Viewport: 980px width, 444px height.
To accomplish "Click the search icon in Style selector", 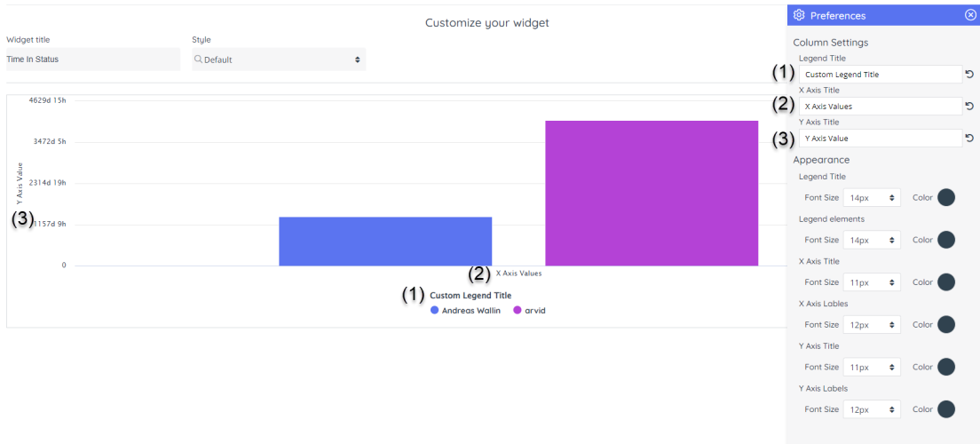I will [199, 59].
